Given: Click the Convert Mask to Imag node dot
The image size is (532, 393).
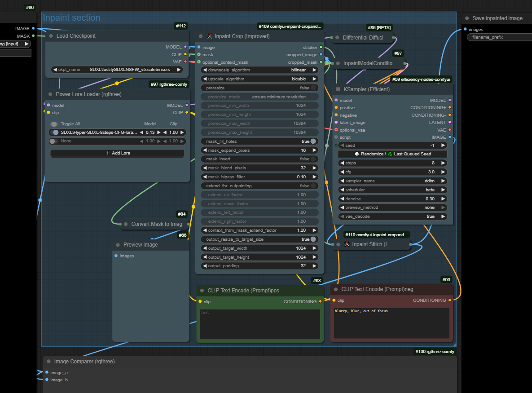Looking at the screenshot, I should 126,224.
